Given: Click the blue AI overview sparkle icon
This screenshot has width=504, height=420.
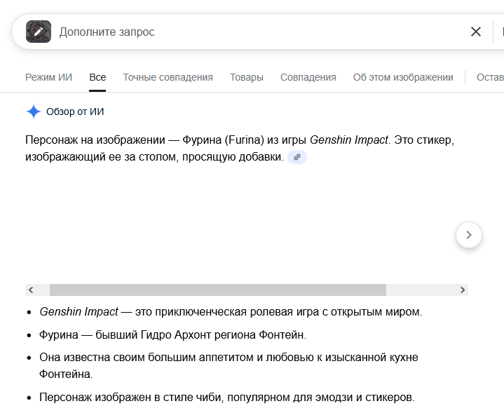Looking at the screenshot, I should pyautogui.click(x=34, y=111).
